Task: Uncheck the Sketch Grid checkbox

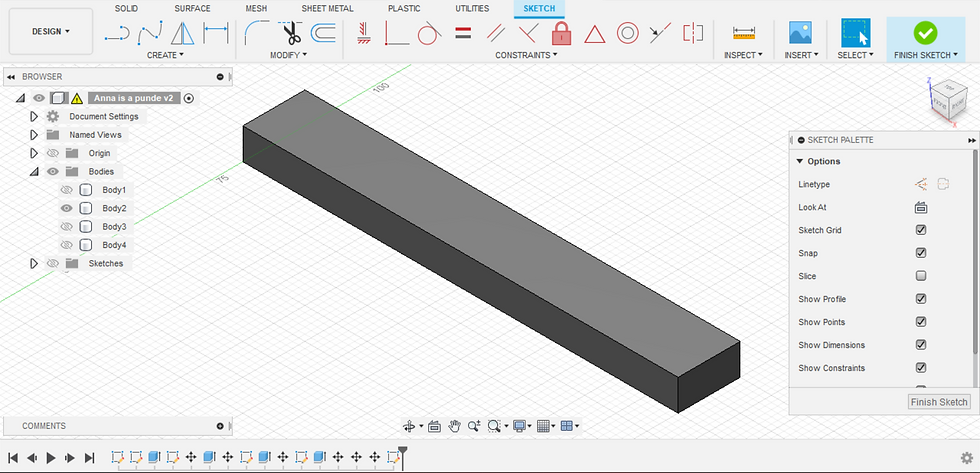Action: point(921,230)
